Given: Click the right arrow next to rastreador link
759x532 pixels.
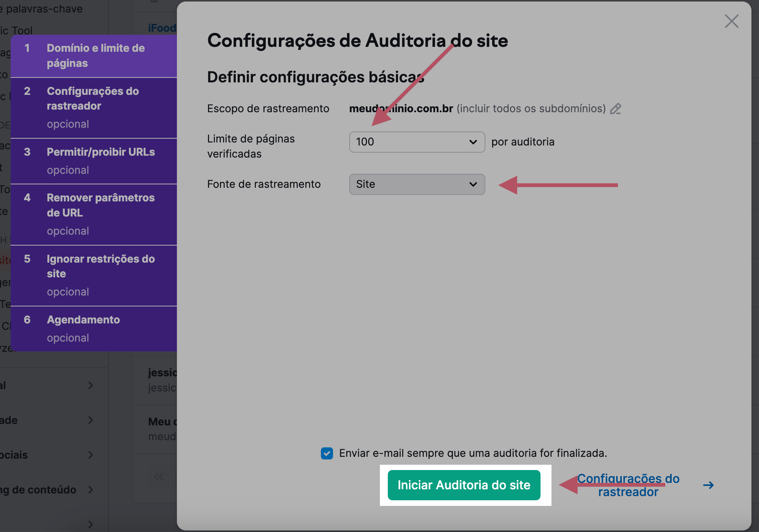Looking at the screenshot, I should point(708,485).
